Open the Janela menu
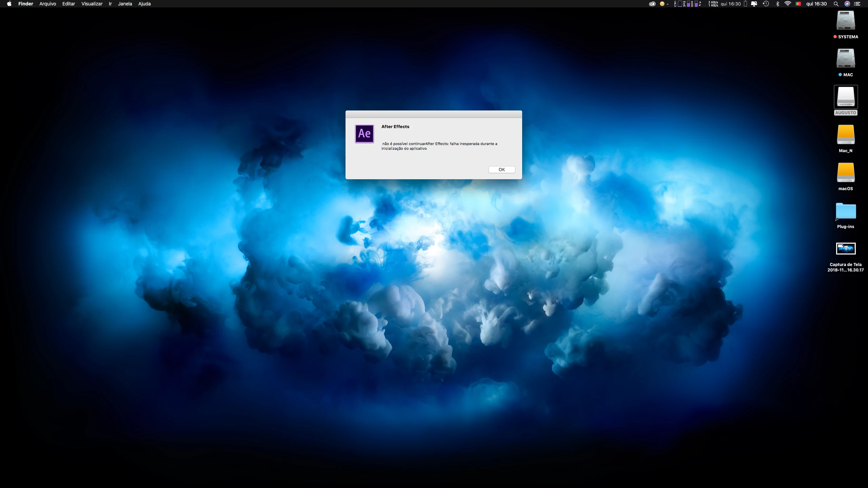 coord(125,4)
